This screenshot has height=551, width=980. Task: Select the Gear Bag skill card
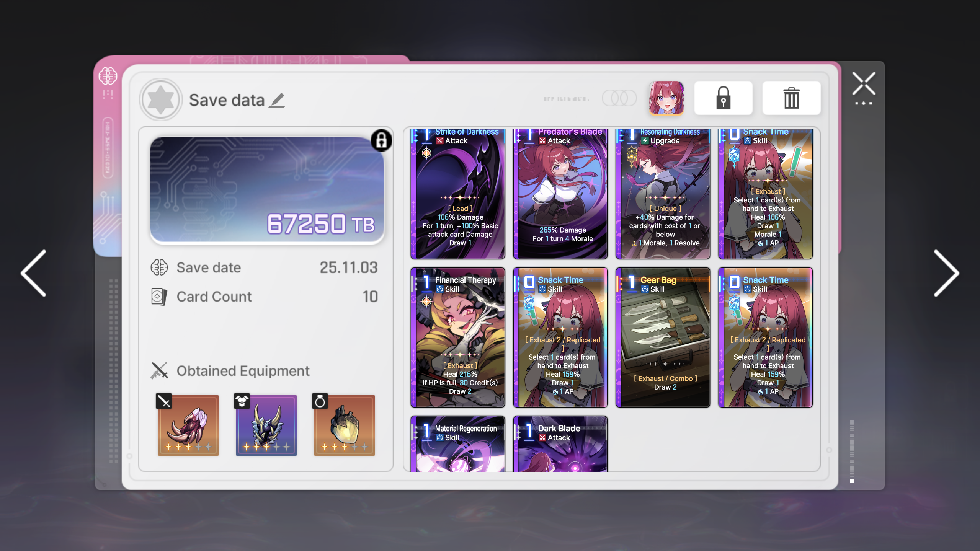click(663, 337)
